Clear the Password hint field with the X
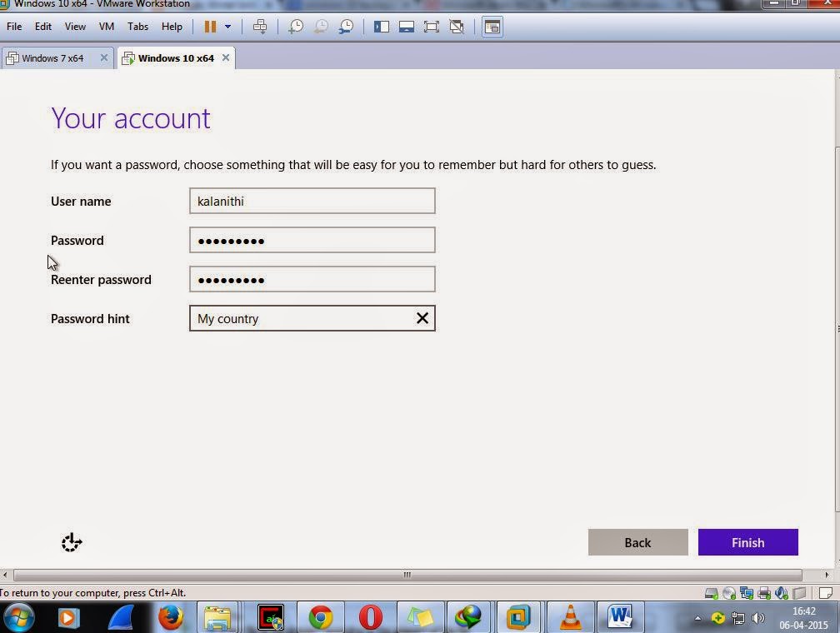The width and height of the screenshot is (840, 633). pos(422,318)
